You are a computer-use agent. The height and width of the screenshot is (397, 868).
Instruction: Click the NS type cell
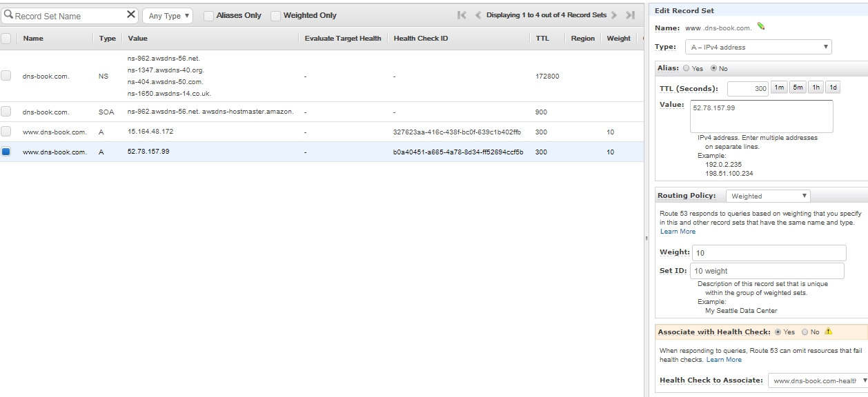point(103,76)
